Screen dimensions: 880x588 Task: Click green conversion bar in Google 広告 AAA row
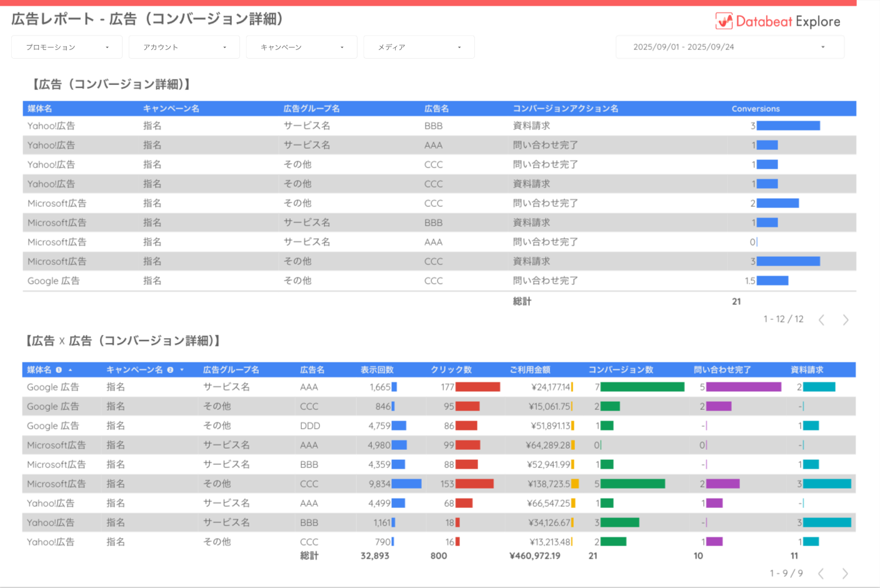click(642, 387)
